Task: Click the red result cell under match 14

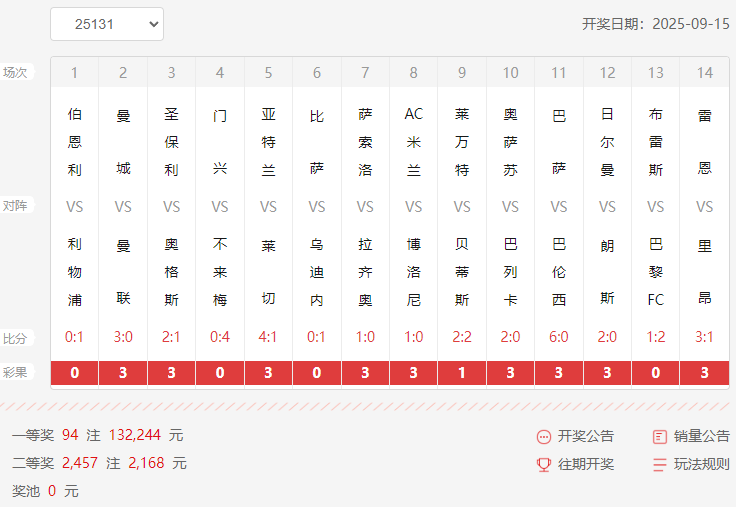Action: point(705,373)
